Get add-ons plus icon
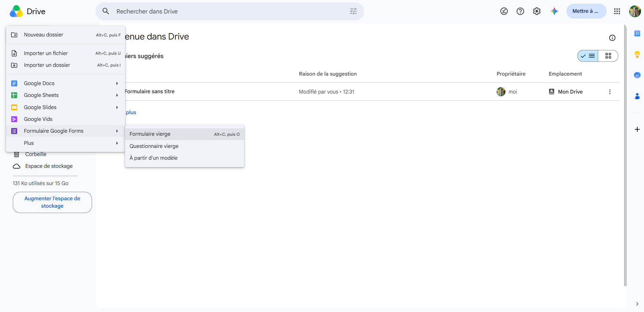 (637, 129)
